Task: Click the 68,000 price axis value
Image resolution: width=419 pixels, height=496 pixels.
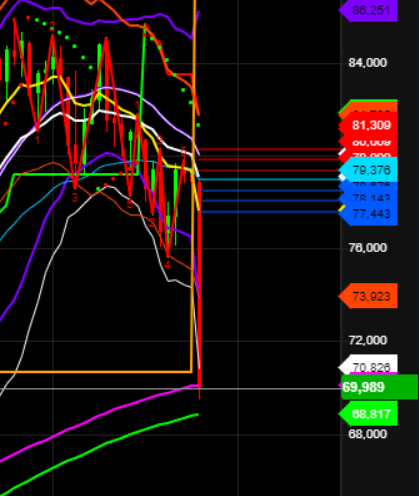Action: click(x=368, y=434)
